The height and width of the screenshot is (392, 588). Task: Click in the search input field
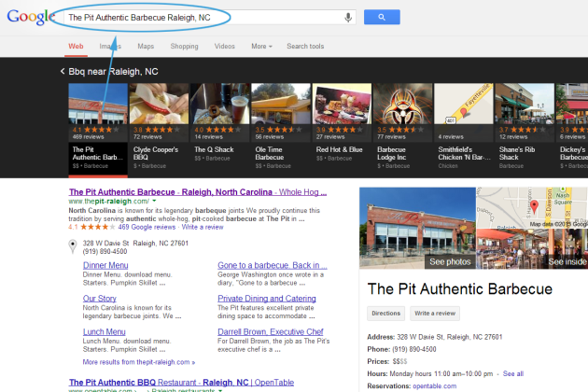(x=210, y=17)
